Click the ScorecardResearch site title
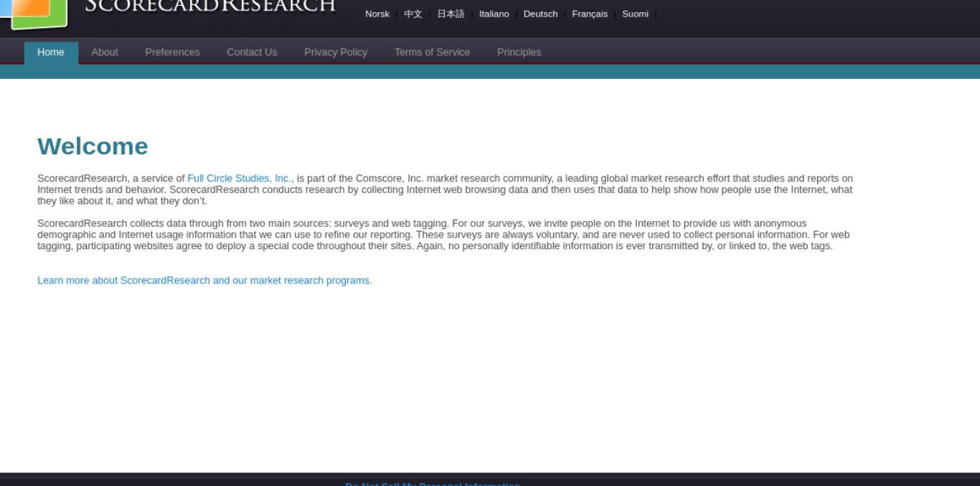Viewport: 980px width, 486px height. click(x=210, y=6)
